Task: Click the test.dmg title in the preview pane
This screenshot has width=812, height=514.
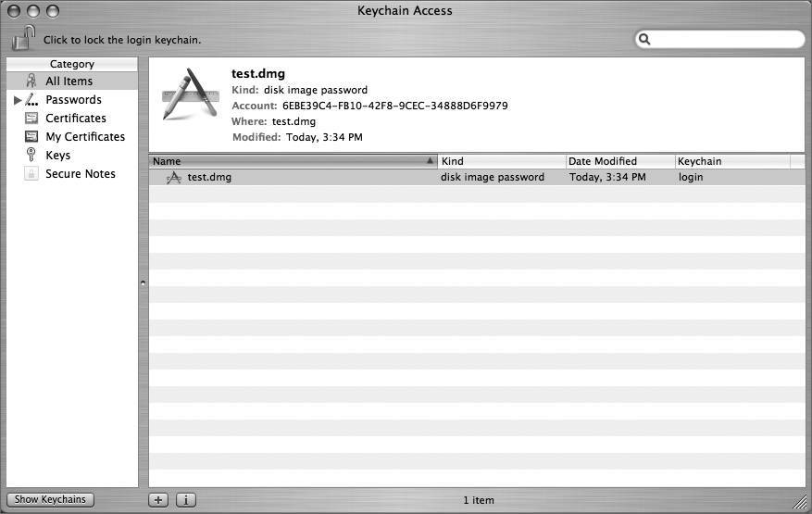Action: [258, 73]
